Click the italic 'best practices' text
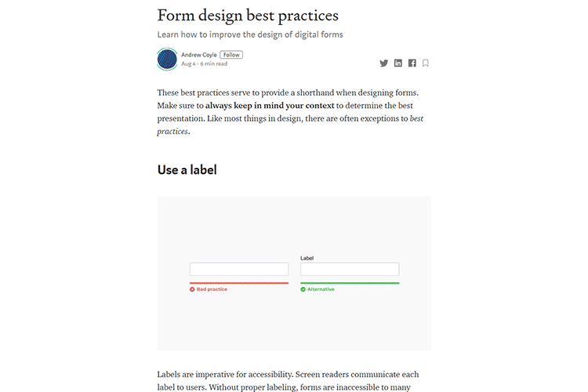588x392 pixels. coord(416,118)
